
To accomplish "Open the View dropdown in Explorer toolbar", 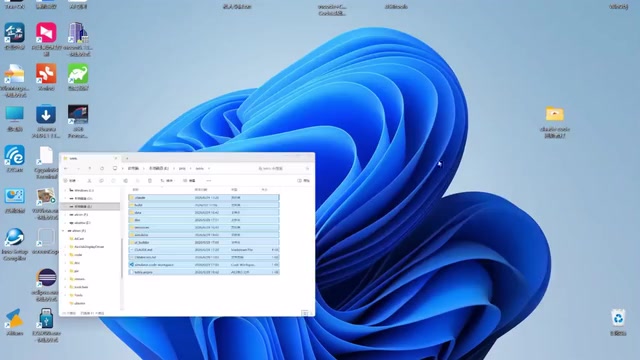I will tap(190, 180).
